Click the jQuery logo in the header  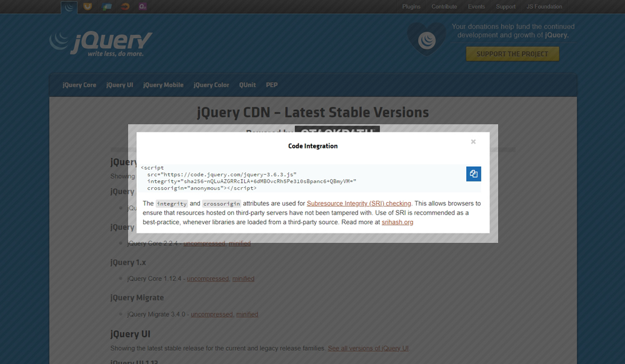101,44
